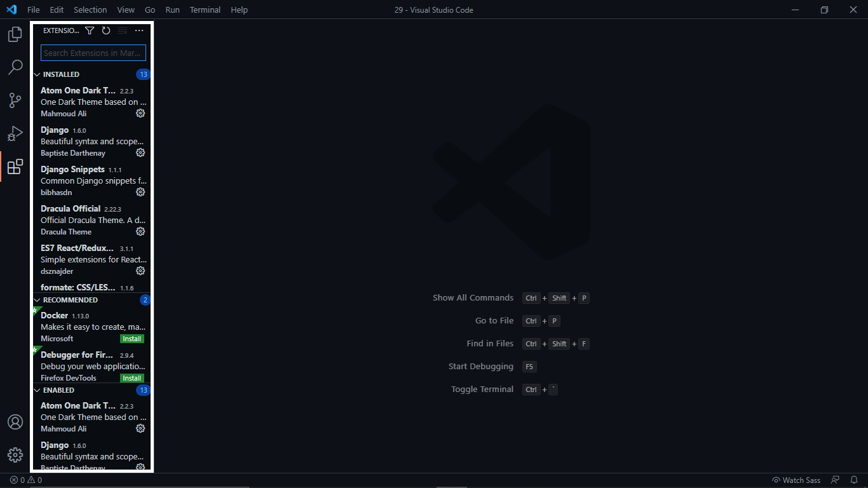Open the File menu
The image size is (868, 488).
coord(33,10)
